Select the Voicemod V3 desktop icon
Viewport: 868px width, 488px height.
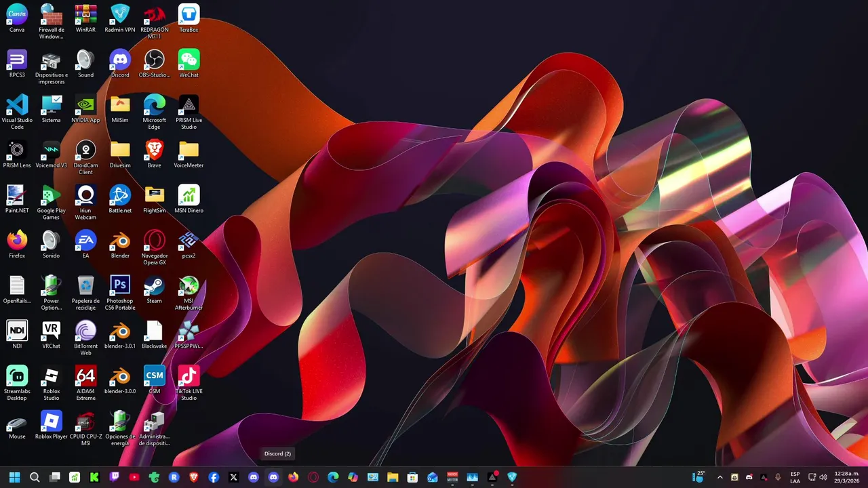click(52, 155)
